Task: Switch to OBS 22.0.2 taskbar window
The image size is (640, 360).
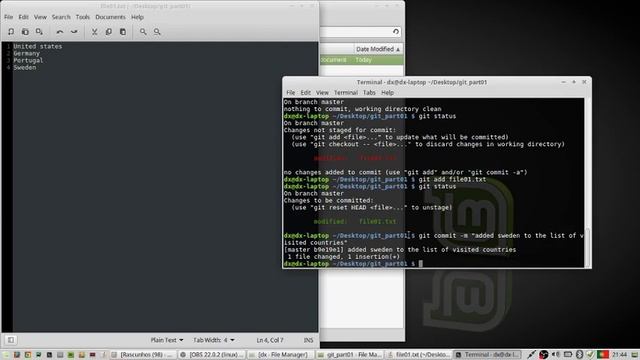Action: pos(212,355)
